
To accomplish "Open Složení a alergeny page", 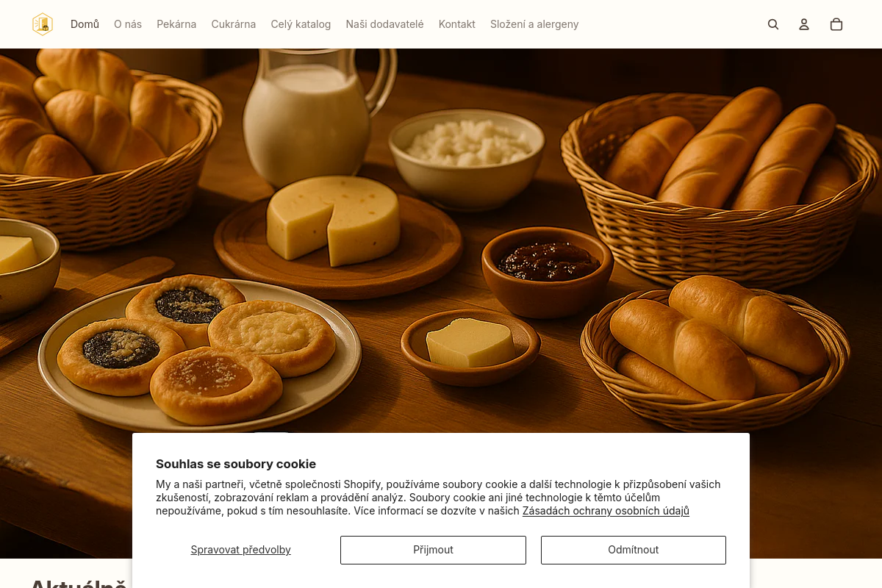I will (534, 24).
